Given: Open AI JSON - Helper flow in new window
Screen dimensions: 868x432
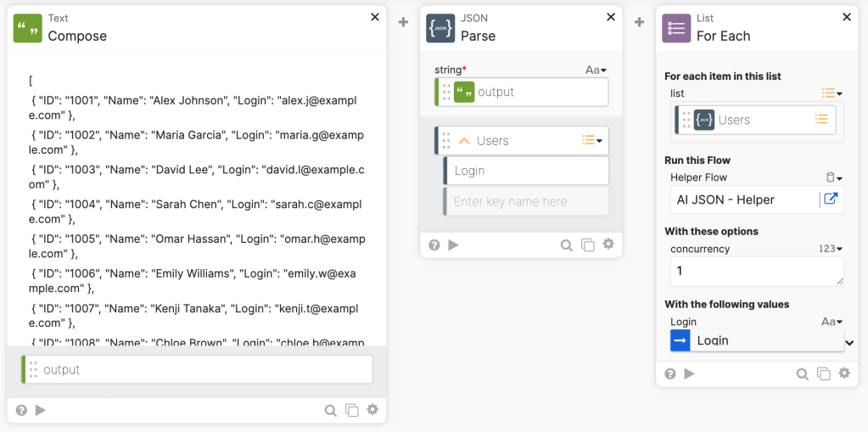Looking at the screenshot, I should (x=831, y=199).
